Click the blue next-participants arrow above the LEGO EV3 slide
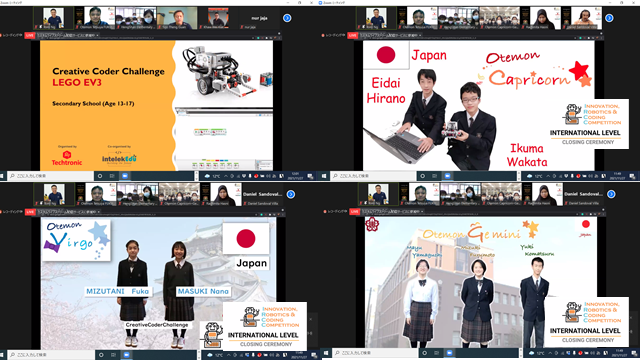Viewport: 640px width, 360px height. tap(287, 18)
